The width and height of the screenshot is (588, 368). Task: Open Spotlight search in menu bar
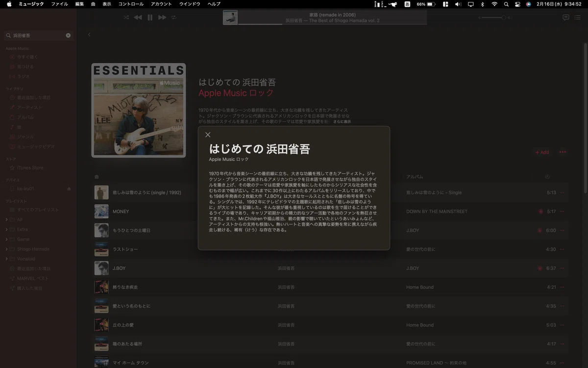506,4
